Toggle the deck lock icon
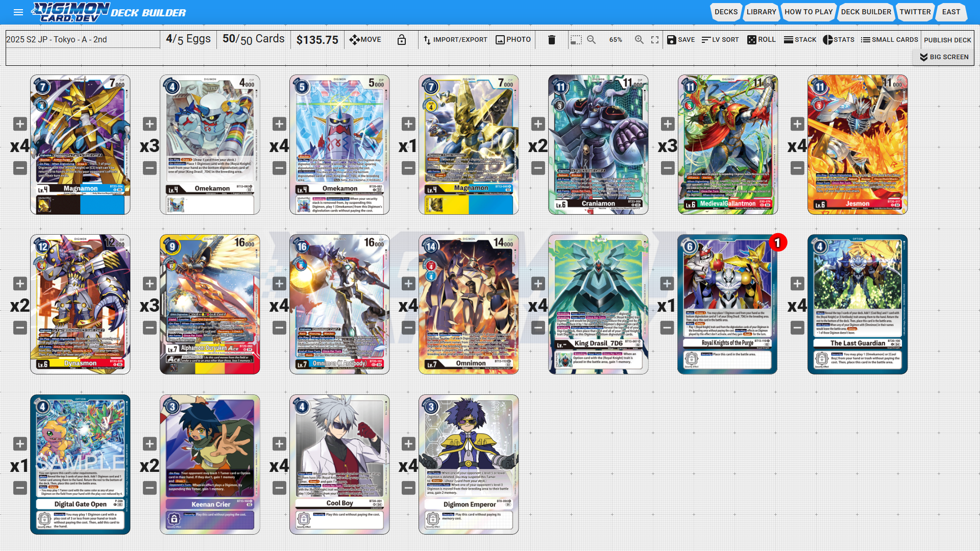Viewport: 980px width, 551px height. (402, 40)
